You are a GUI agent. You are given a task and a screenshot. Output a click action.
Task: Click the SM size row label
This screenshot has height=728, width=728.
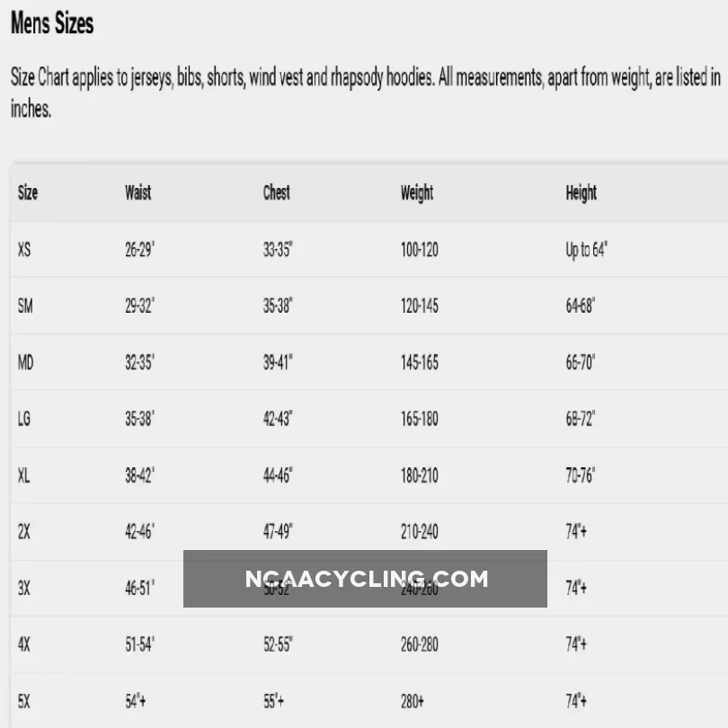click(x=25, y=306)
